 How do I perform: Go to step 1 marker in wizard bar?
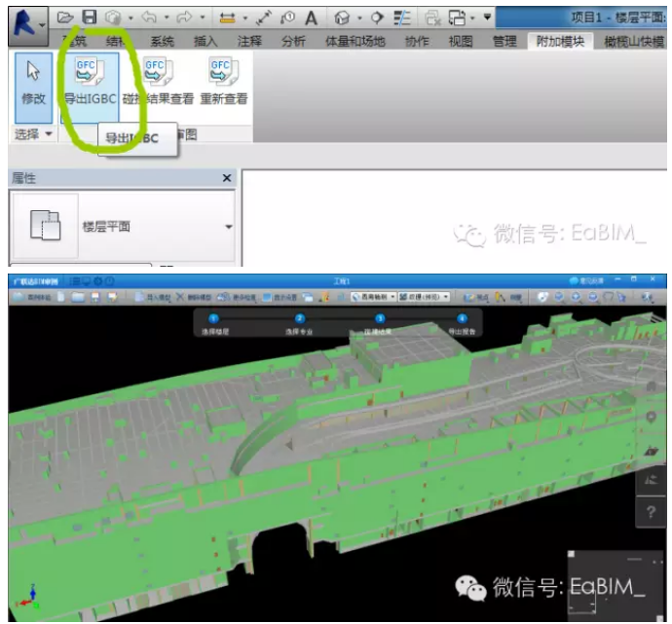tap(213, 318)
